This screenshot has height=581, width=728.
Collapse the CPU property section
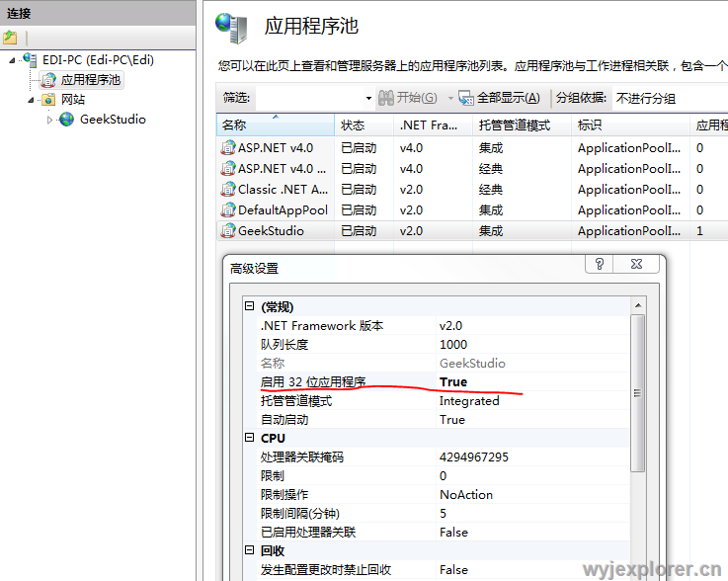click(x=250, y=439)
